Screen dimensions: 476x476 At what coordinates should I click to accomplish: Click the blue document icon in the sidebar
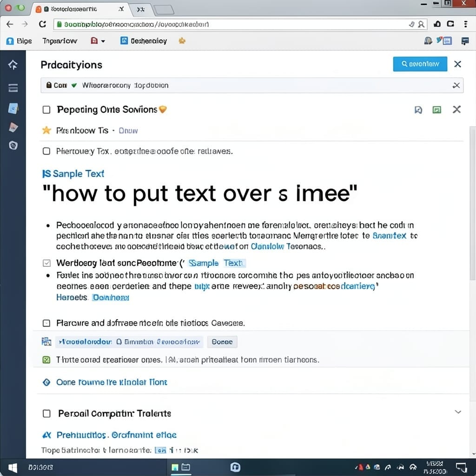tap(13, 108)
